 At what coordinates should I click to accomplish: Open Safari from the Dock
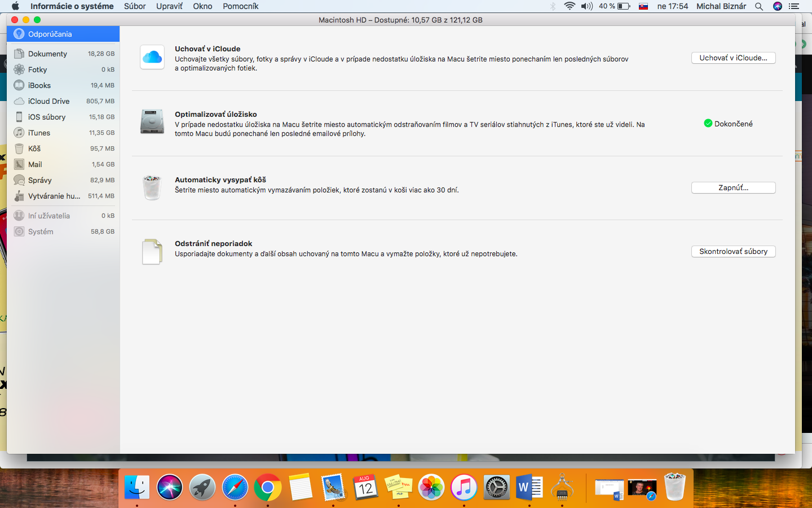235,487
